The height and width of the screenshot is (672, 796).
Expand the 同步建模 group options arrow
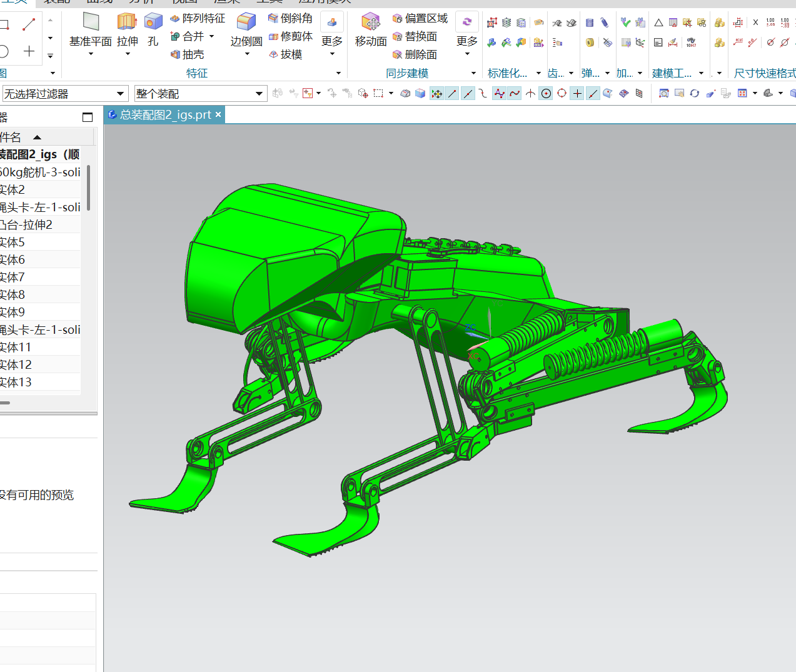(473, 73)
